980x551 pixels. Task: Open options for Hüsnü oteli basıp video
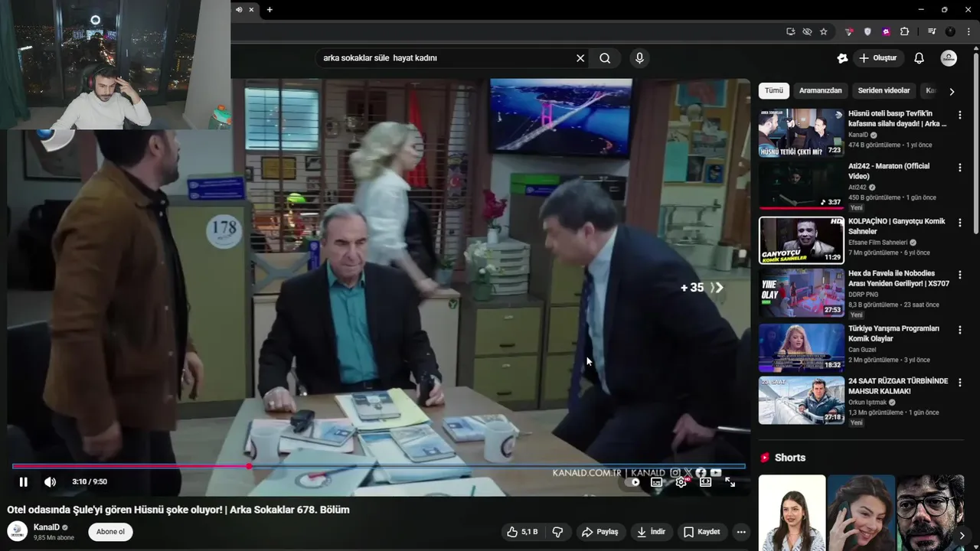point(959,115)
